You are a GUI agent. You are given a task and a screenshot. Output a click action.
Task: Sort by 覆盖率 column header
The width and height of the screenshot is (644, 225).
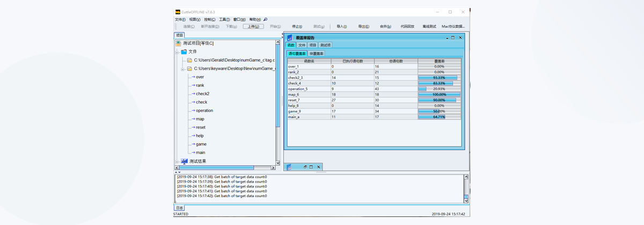439,61
